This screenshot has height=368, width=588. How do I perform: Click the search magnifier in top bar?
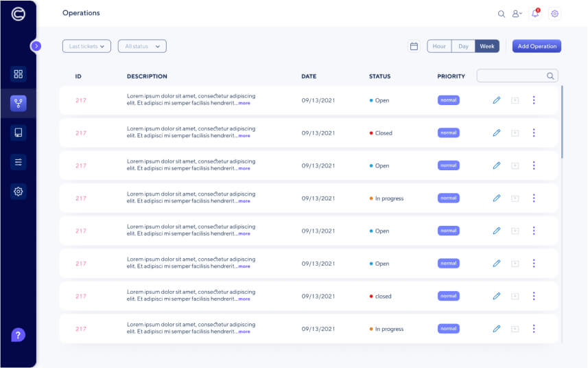tap(502, 14)
